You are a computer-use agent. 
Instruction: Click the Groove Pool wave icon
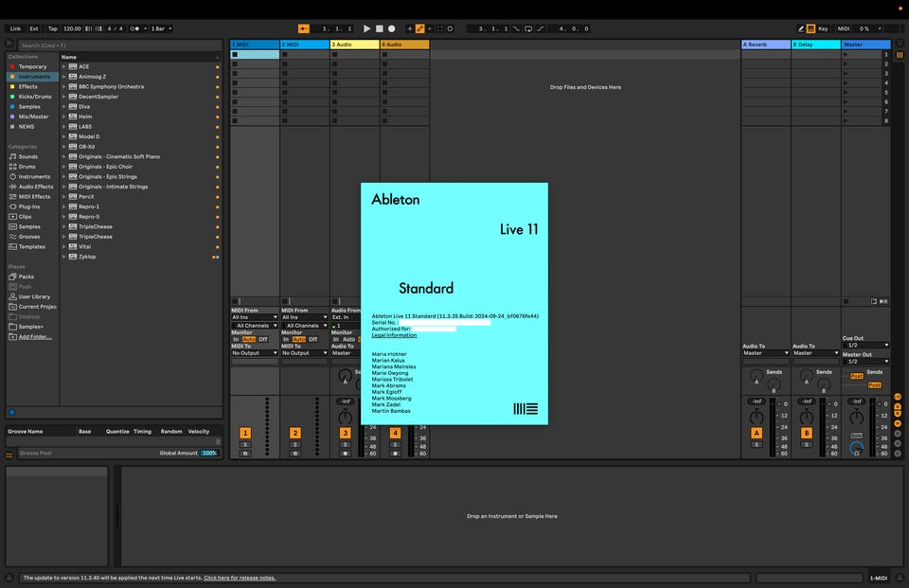click(10, 454)
